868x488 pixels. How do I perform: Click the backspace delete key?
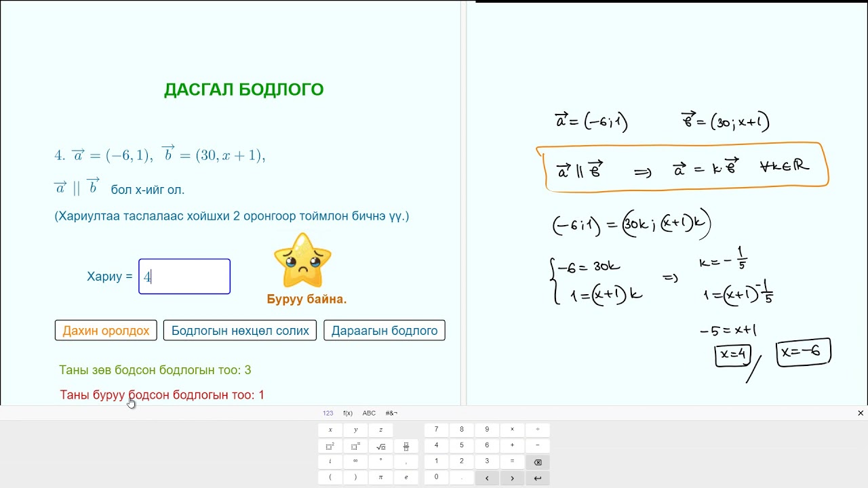(x=538, y=462)
